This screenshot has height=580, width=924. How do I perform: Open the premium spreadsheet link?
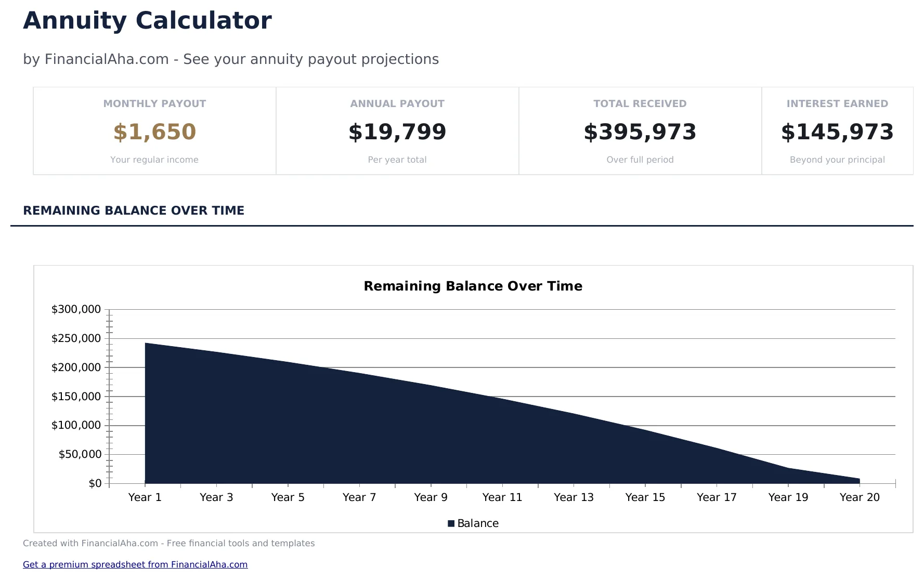[x=135, y=564]
